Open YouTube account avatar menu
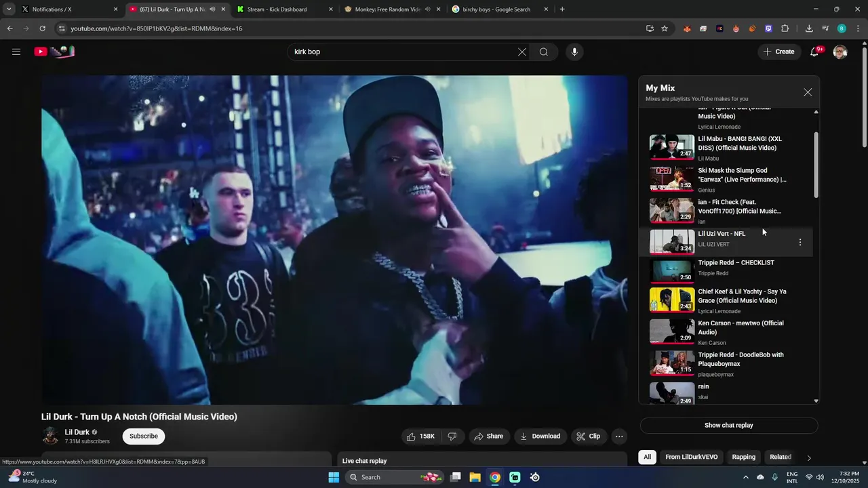This screenshot has width=868, height=488. (840, 52)
